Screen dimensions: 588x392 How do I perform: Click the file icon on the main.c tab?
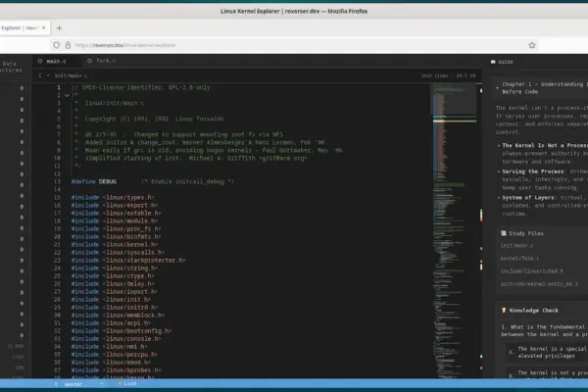click(40, 61)
